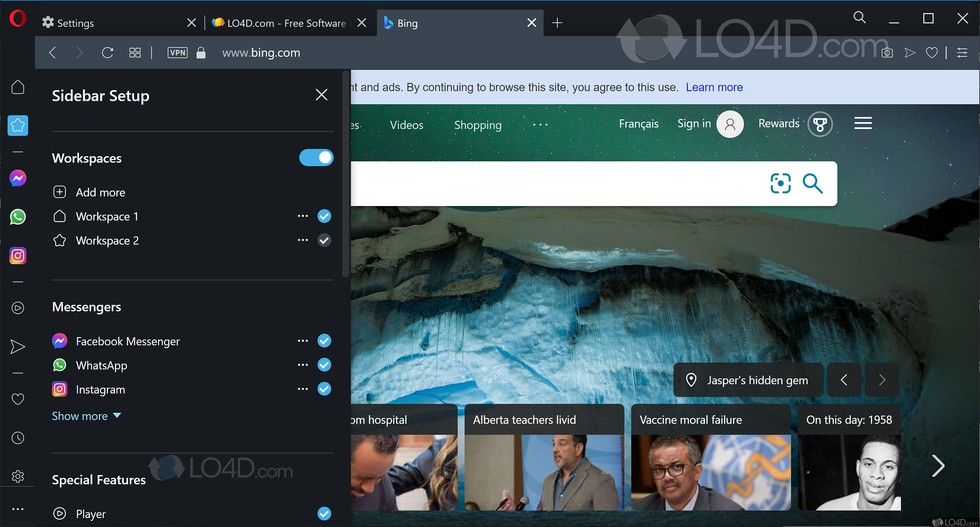Open Easy Setup in toolbar
The width and height of the screenshot is (980, 527).
962,53
